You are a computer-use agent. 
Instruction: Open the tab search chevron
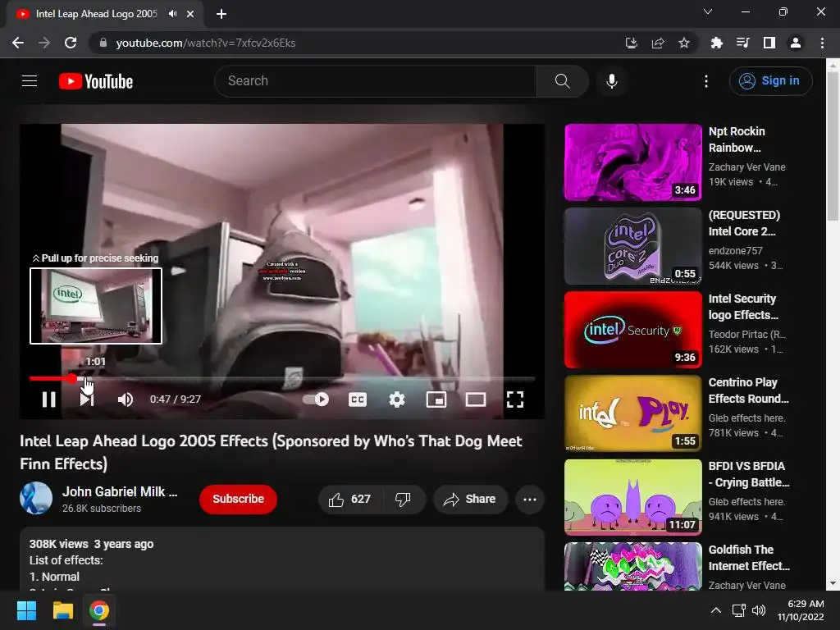[708, 11]
